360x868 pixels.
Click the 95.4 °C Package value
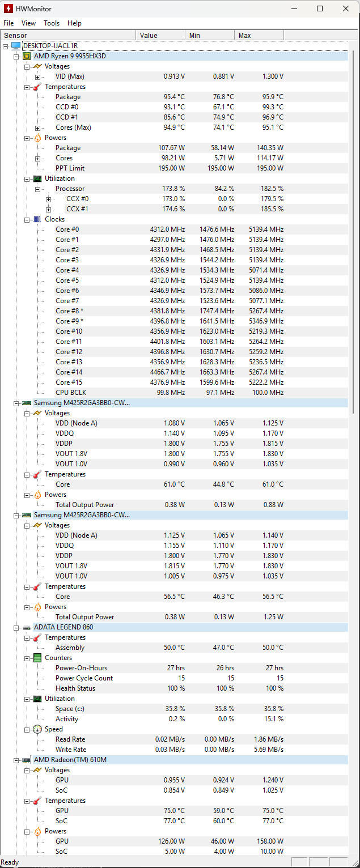click(174, 97)
